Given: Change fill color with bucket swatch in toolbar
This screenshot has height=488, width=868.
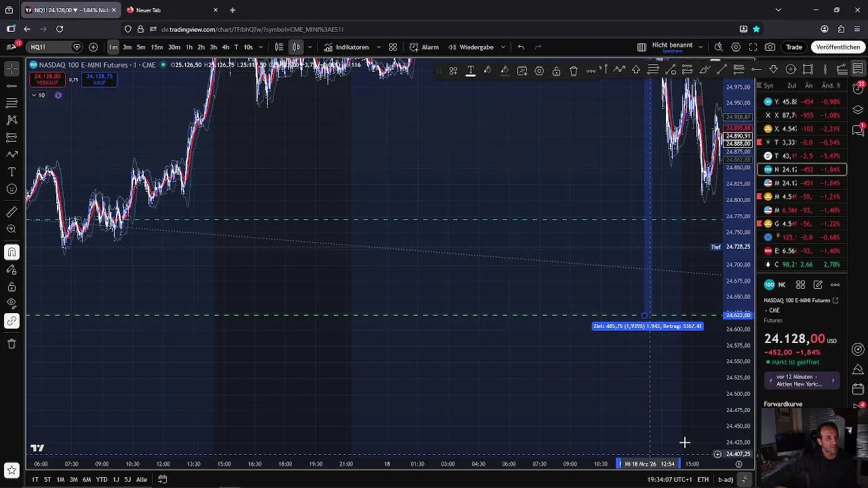Looking at the screenshot, I should [505, 70].
